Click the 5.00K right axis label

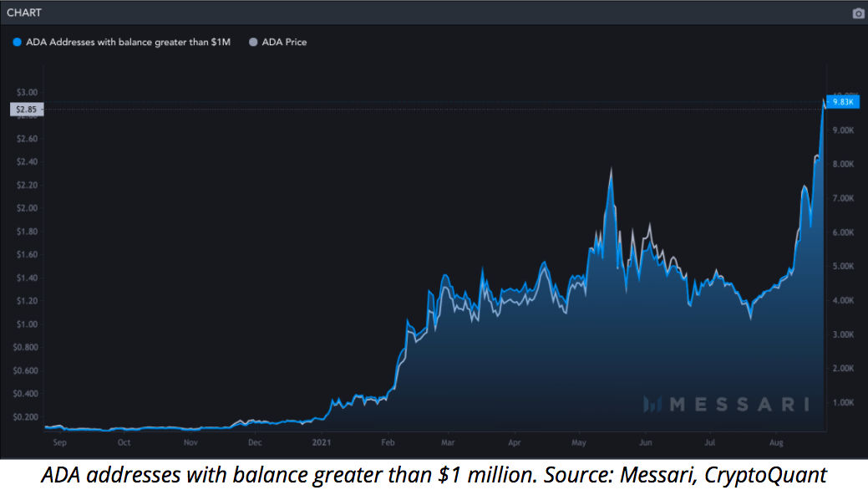pyautogui.click(x=842, y=266)
